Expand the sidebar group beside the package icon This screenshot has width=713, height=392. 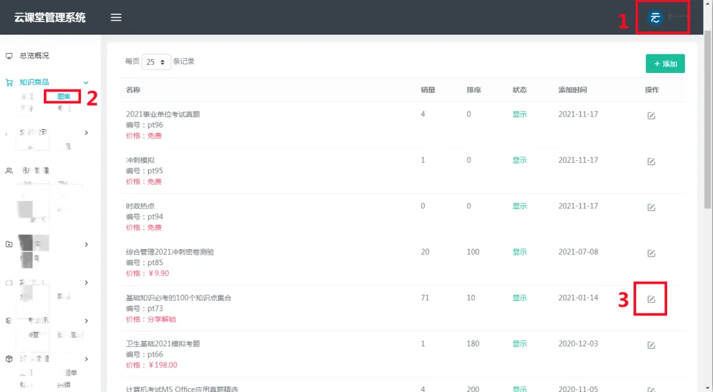coord(86,359)
